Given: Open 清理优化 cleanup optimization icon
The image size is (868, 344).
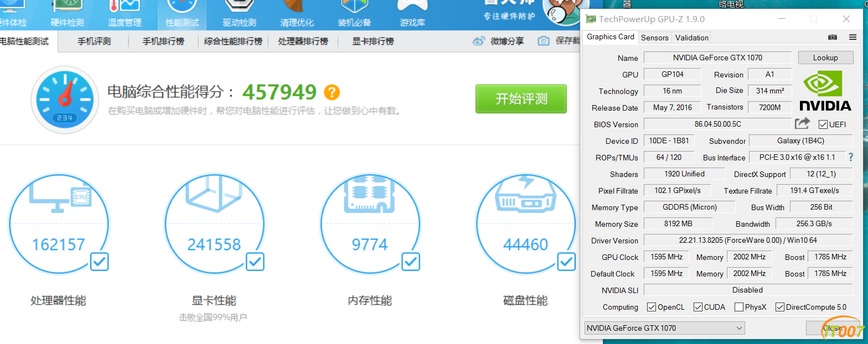Looking at the screenshot, I should [297, 14].
